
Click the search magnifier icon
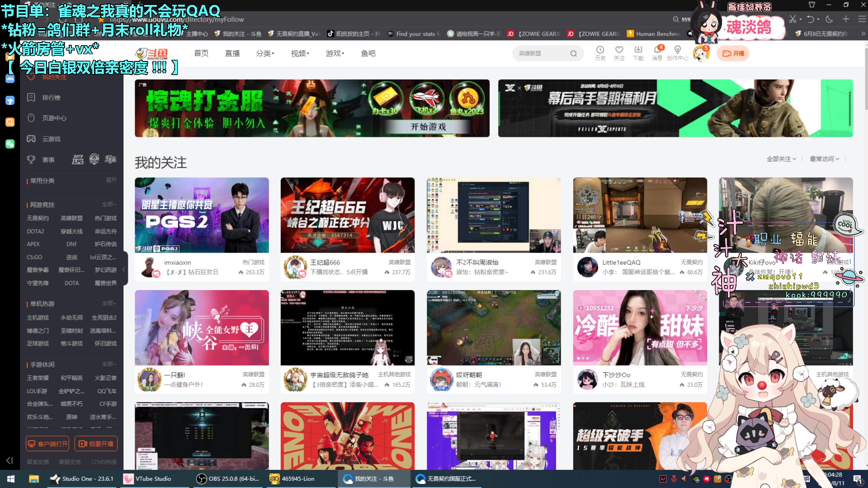point(573,53)
